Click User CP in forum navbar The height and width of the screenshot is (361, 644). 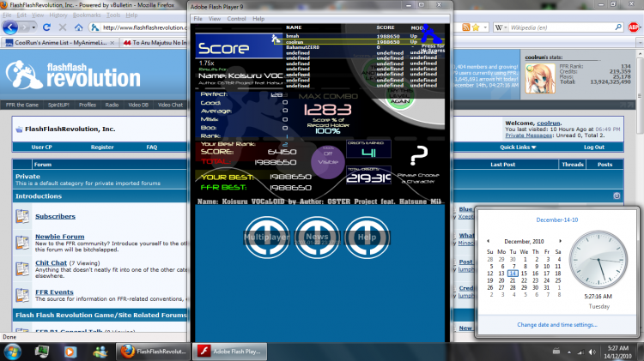pos(41,147)
